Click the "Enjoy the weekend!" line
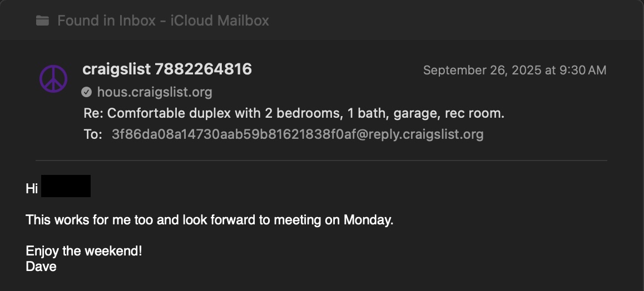Viewport: 644px width, 291px height. pyautogui.click(x=84, y=251)
